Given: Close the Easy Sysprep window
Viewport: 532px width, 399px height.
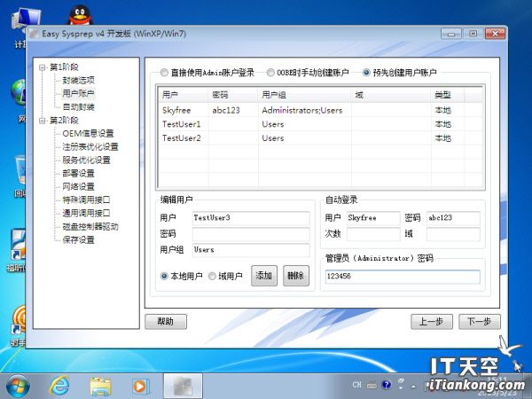Looking at the screenshot, I should (495, 34).
